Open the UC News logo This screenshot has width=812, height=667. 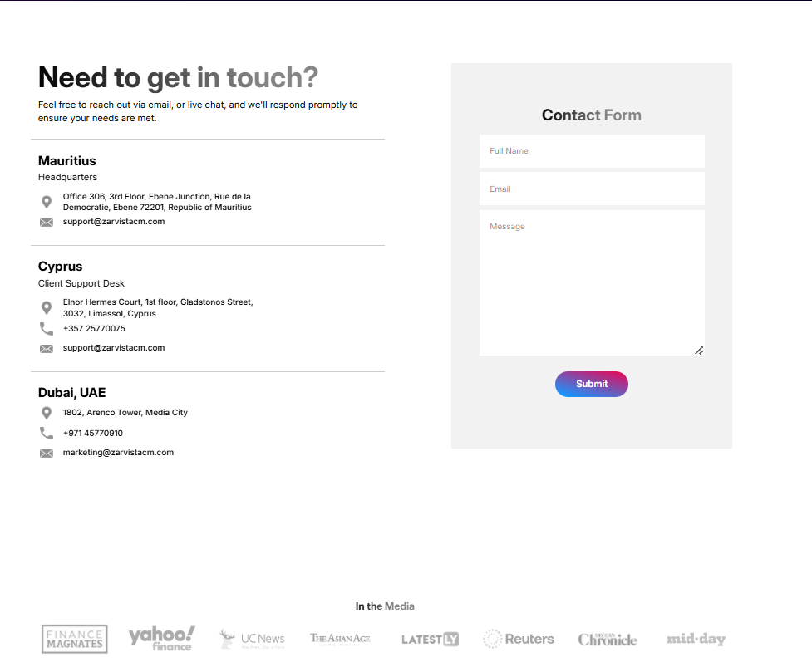tap(252, 639)
